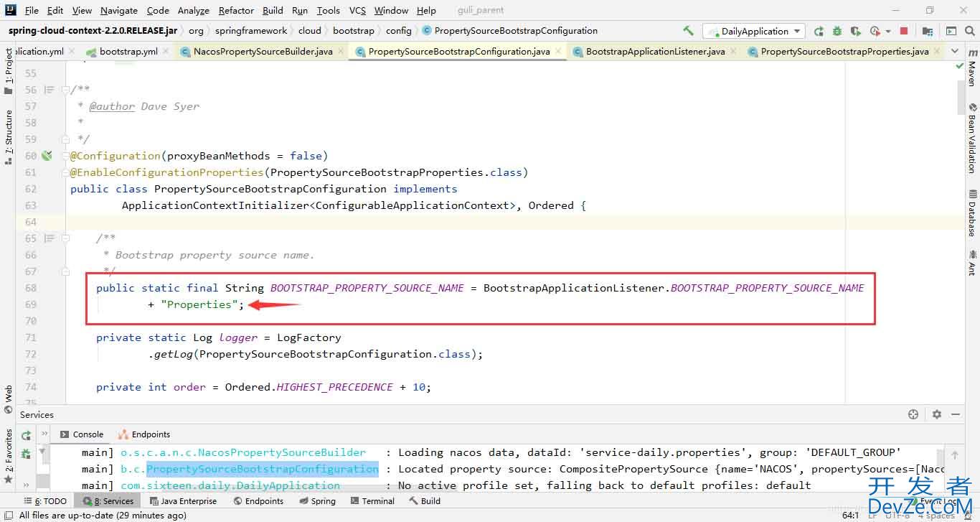Click the config breadcrumb segment
This screenshot has height=522, width=980.
click(399, 31)
